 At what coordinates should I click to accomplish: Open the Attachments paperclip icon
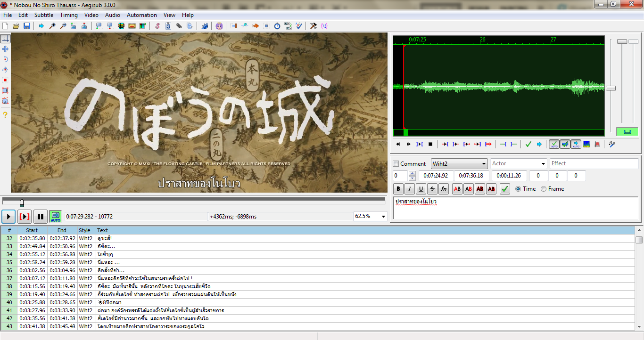click(179, 26)
